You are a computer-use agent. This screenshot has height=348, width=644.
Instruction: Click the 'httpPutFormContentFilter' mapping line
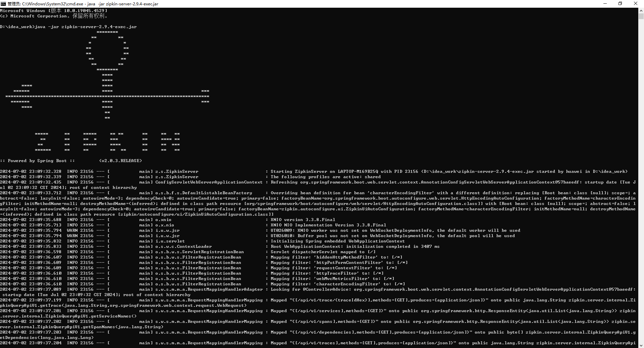coord(339,263)
